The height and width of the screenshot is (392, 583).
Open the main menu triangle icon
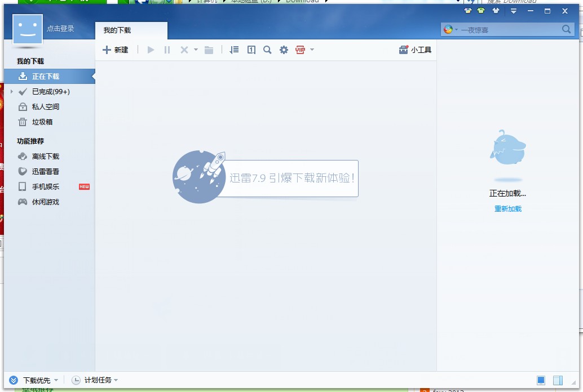coord(514,11)
